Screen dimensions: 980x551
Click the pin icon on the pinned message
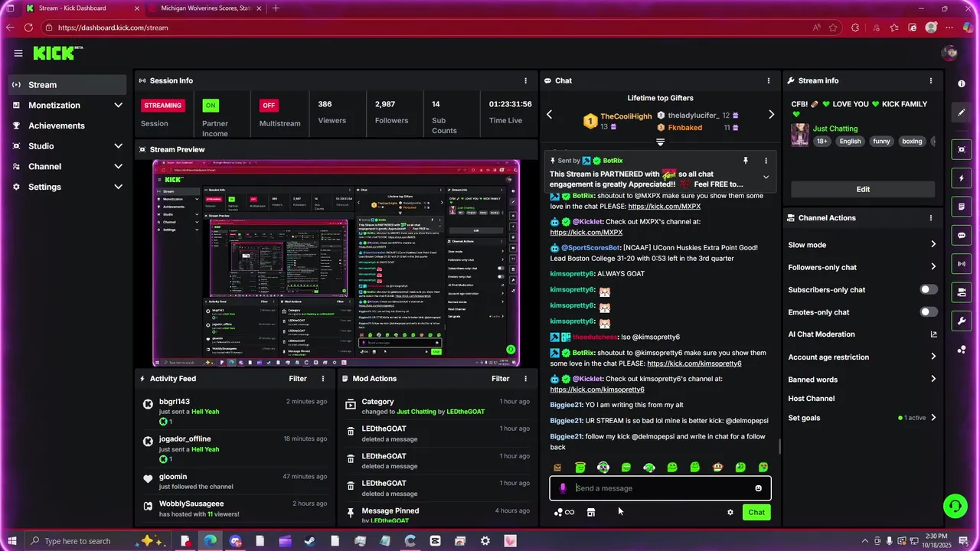tap(745, 161)
